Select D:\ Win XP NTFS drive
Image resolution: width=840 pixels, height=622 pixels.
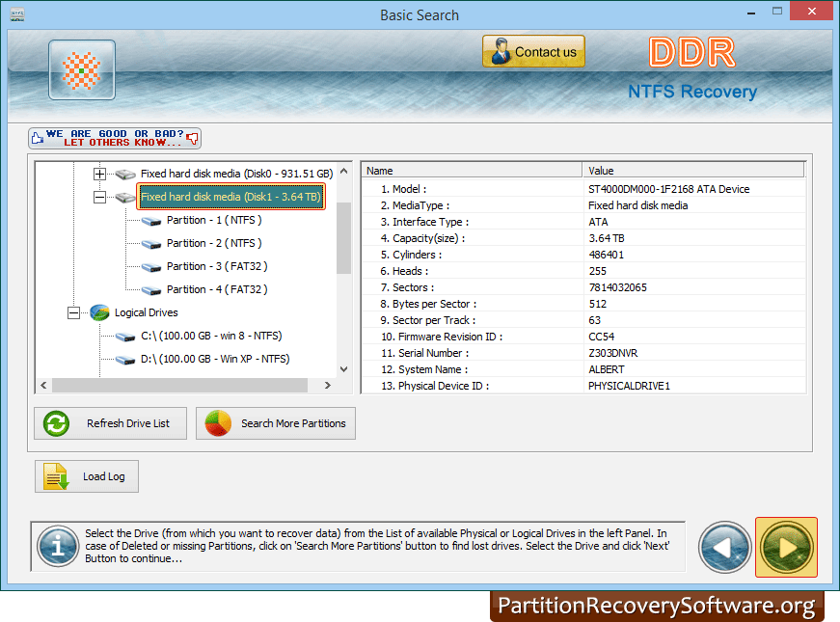click(x=215, y=359)
